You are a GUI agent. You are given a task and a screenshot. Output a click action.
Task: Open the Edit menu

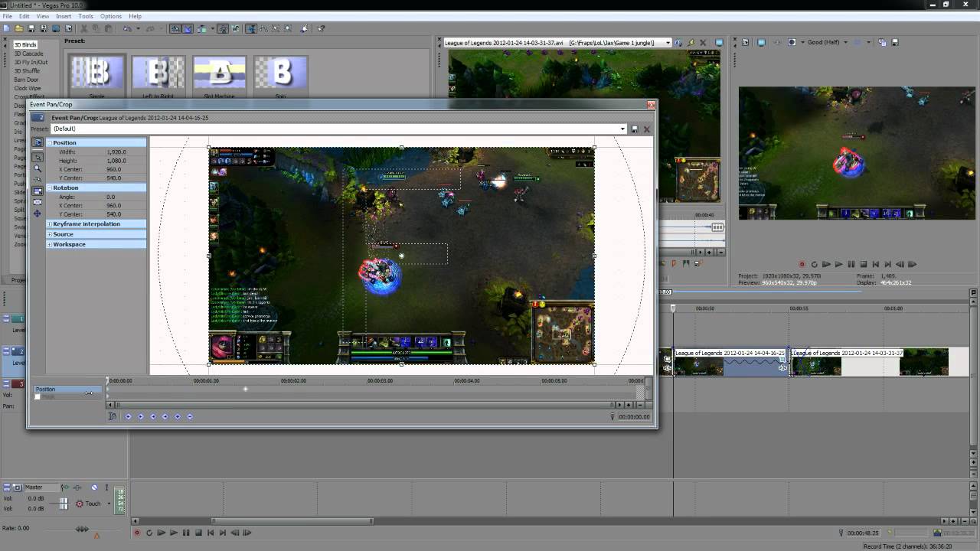tap(24, 16)
